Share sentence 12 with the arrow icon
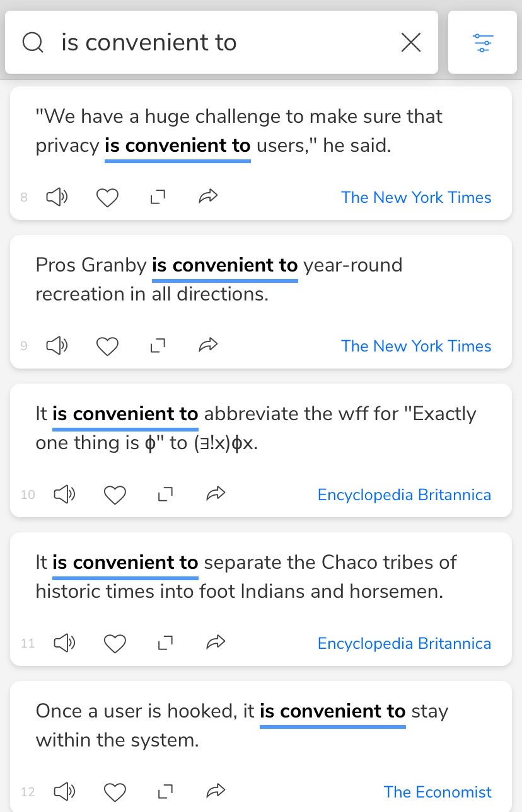This screenshot has width=522, height=812. point(216,792)
